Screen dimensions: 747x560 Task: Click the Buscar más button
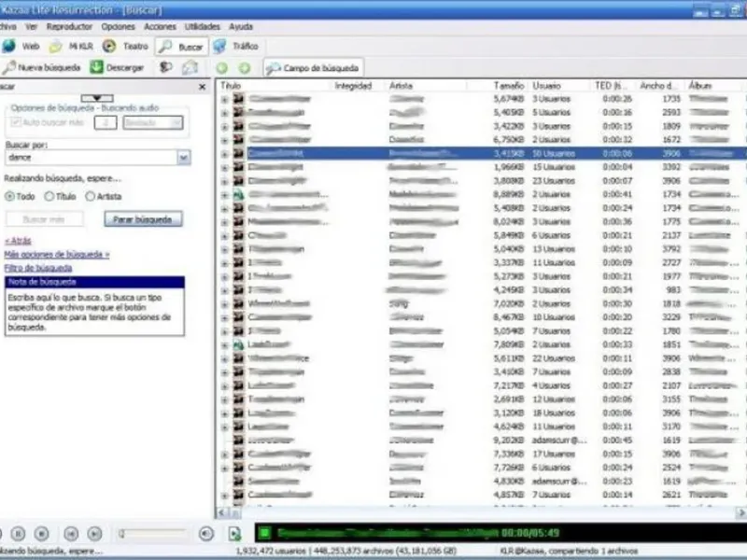tap(44, 219)
